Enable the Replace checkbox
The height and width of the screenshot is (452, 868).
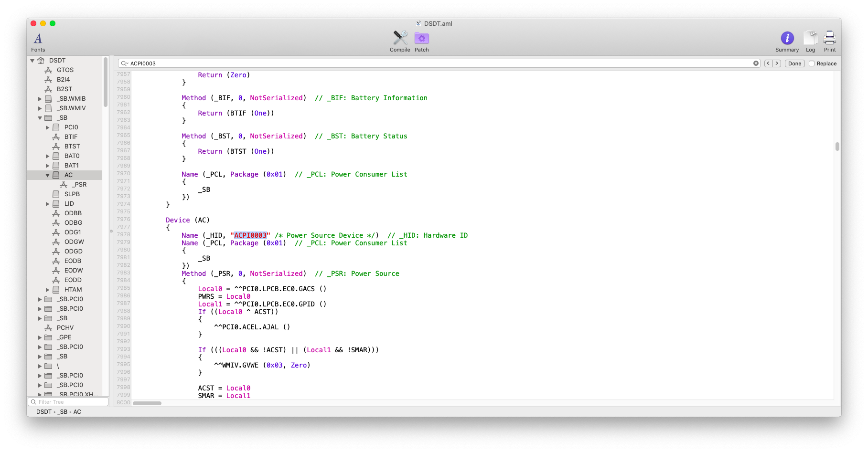811,63
